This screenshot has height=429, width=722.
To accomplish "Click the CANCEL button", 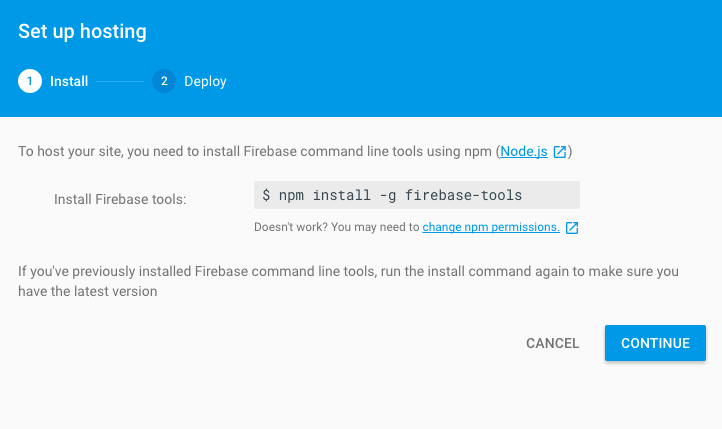I will 553,343.
